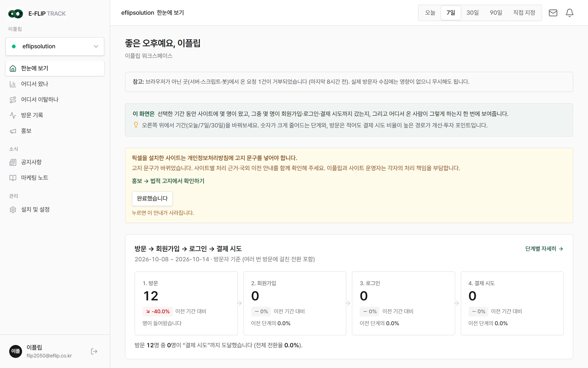Click the megaphone icon for 홍보
This screenshot has height=368, width=588.
pos(13,131)
